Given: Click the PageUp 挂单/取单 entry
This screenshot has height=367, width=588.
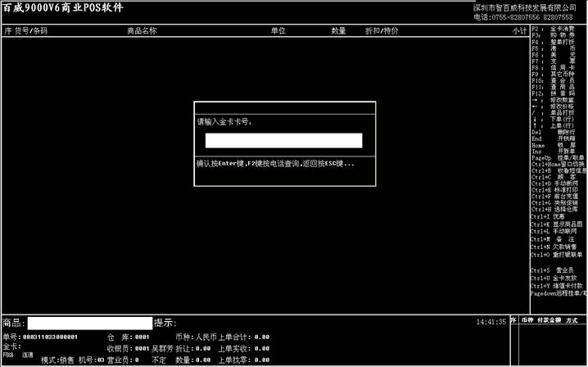Looking at the screenshot, I should 558,158.
